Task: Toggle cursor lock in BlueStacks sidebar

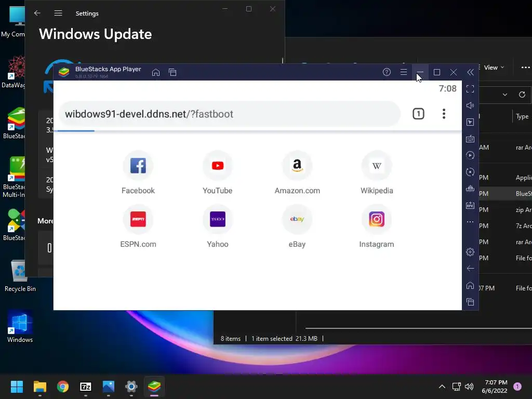Action: click(x=470, y=122)
